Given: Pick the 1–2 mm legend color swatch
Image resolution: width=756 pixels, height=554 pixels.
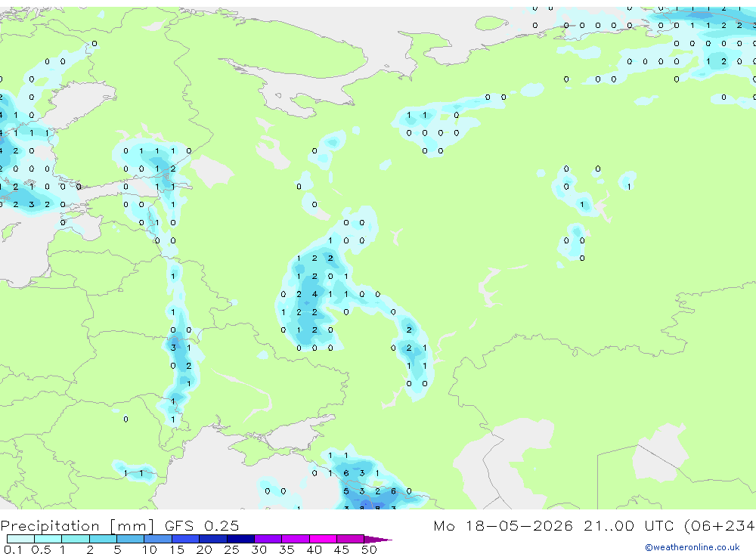Looking at the screenshot, I should 76,539.
